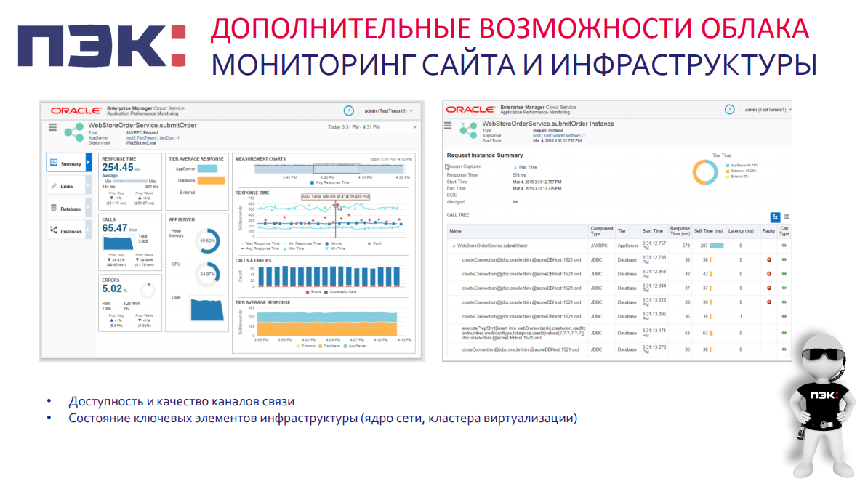The height and width of the screenshot is (489, 868).
Task: Click CPU 34.97% donut gauge
Action: pos(208,274)
